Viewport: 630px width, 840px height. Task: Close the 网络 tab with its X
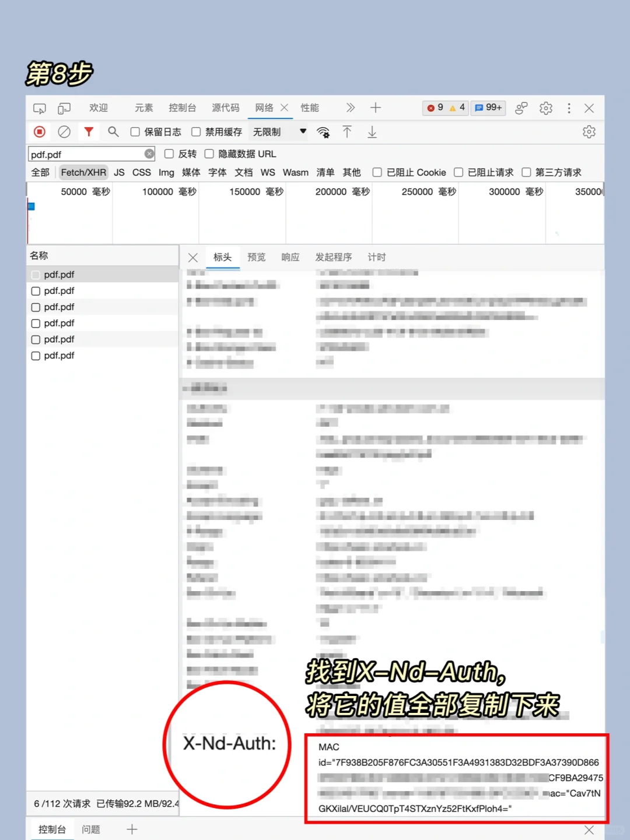point(285,108)
